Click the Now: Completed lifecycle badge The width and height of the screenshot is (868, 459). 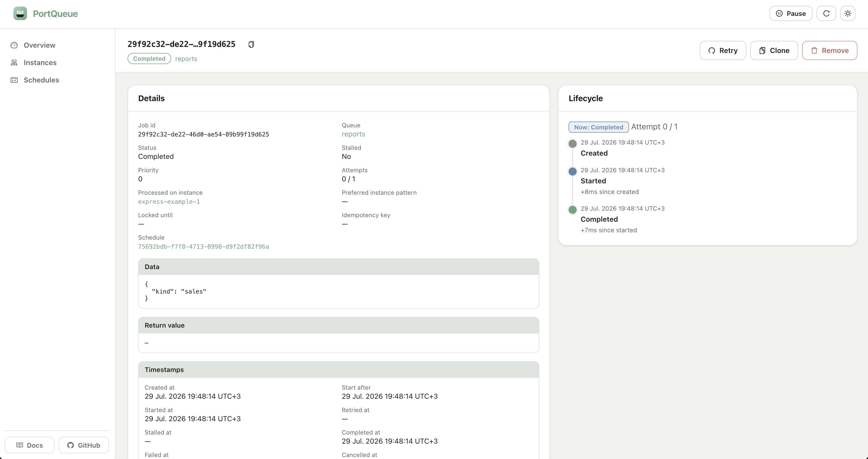pos(598,127)
